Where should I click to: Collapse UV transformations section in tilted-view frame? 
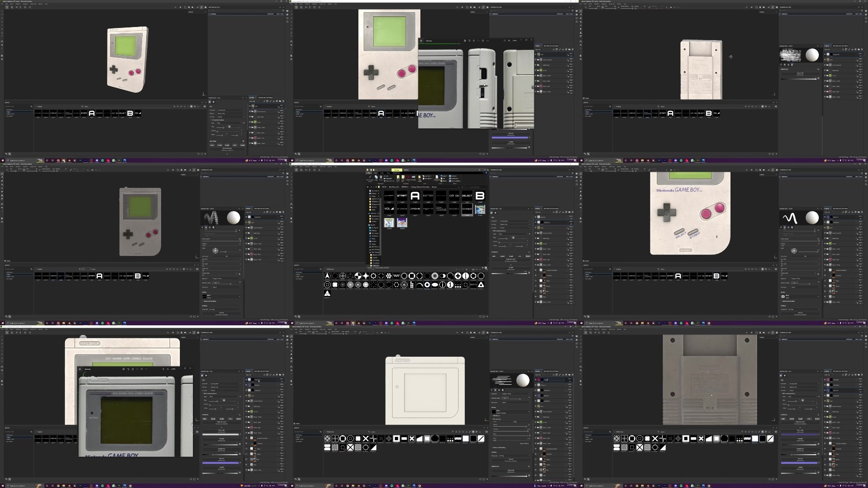click(x=217, y=120)
